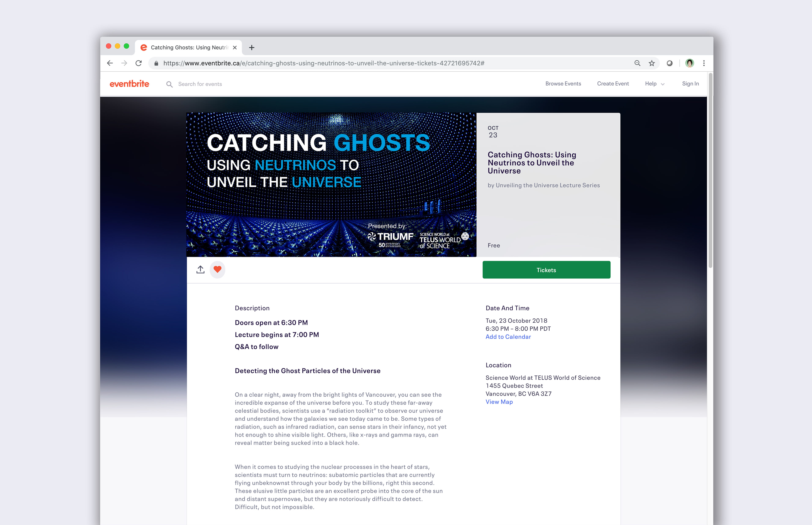
Task: Close the Catching Ghosts tab
Action: click(x=235, y=47)
